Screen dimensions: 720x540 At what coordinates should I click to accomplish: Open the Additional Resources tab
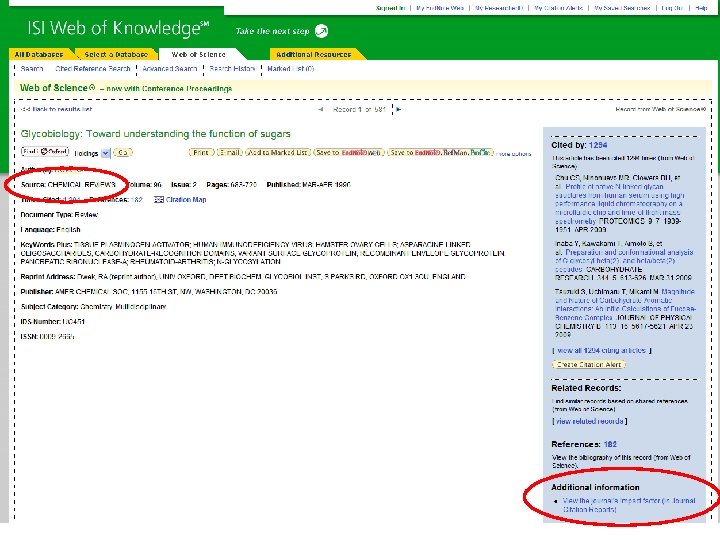pyautogui.click(x=314, y=54)
